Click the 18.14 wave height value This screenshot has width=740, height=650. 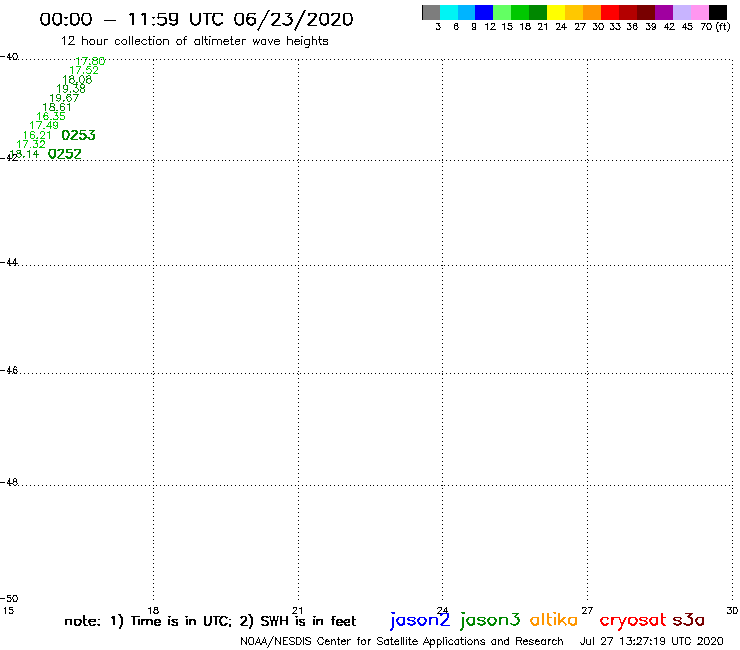click(24, 154)
